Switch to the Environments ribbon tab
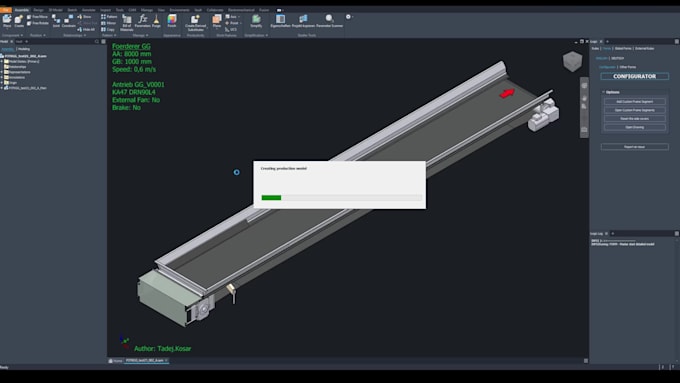680x383 pixels. pos(179,10)
